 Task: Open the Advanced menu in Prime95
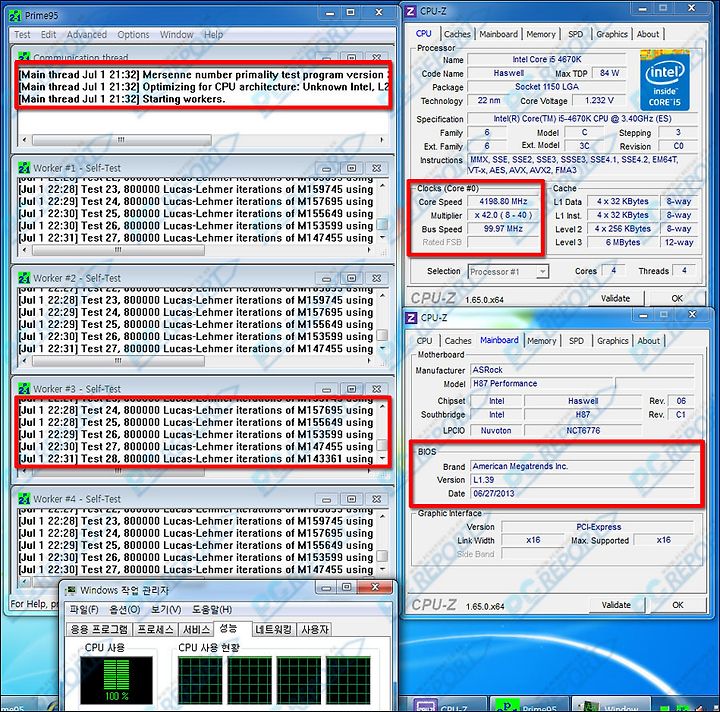86,35
